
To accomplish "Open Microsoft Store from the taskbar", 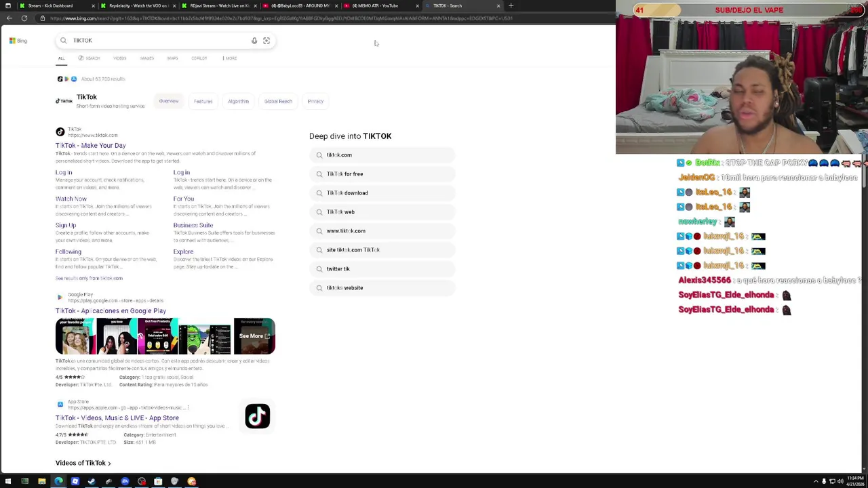I will click(x=158, y=481).
